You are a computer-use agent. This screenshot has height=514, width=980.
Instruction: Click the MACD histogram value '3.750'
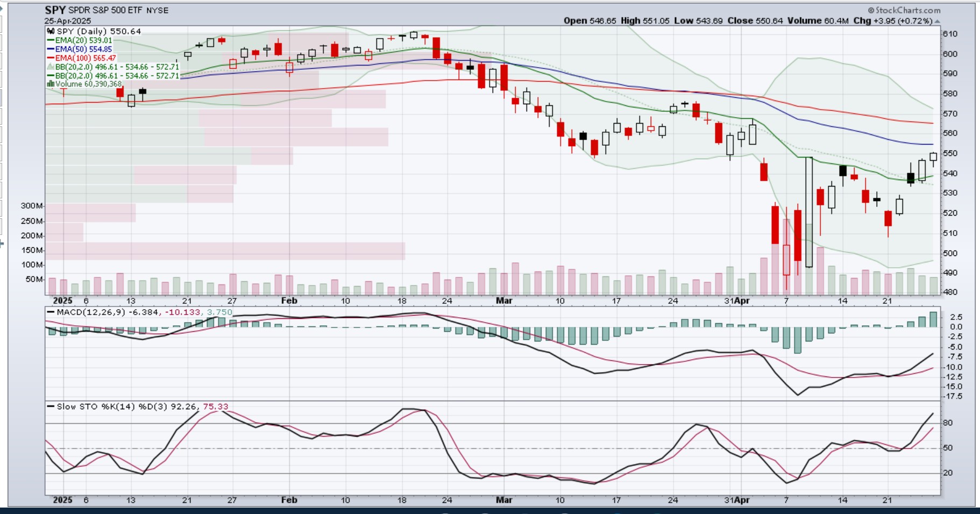[x=220, y=312]
